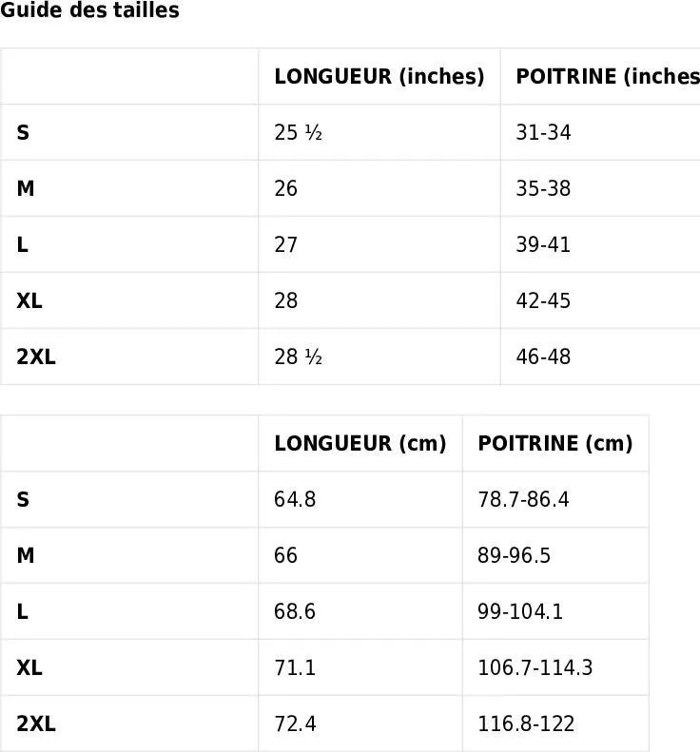Click the 116.8-122 chest cell
This screenshot has width=700, height=752.
tap(555, 723)
